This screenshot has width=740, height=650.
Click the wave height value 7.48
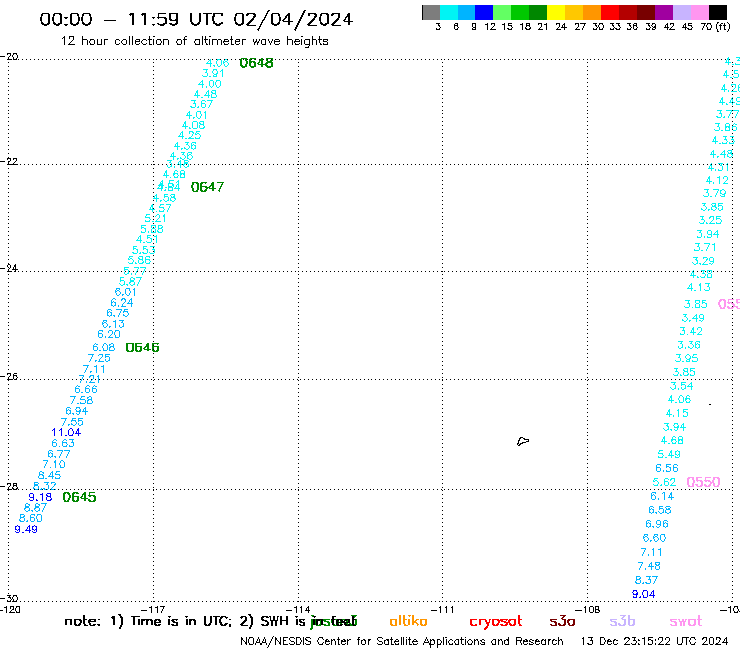coord(649,566)
